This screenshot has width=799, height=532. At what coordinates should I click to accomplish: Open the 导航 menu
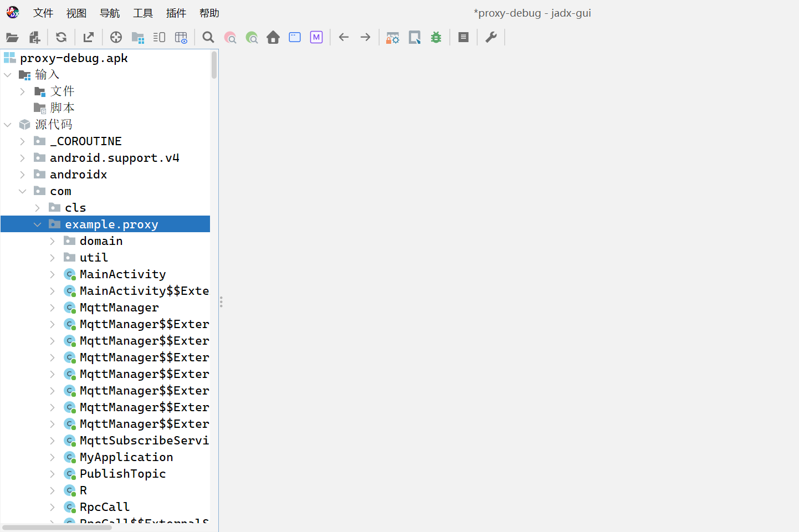click(110, 13)
